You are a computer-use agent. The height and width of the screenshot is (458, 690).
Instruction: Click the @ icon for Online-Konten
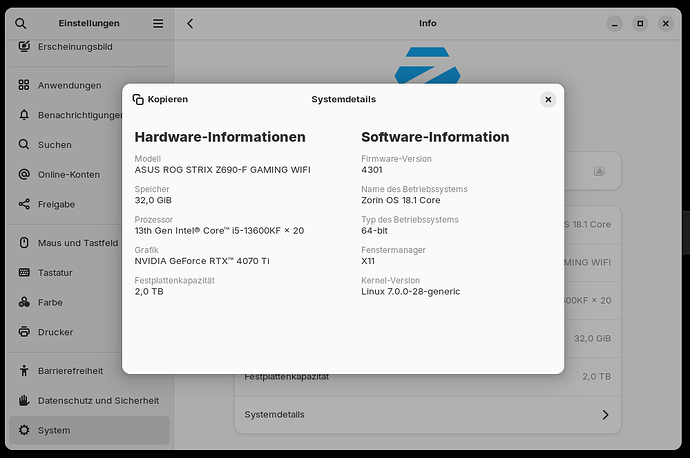click(24, 174)
